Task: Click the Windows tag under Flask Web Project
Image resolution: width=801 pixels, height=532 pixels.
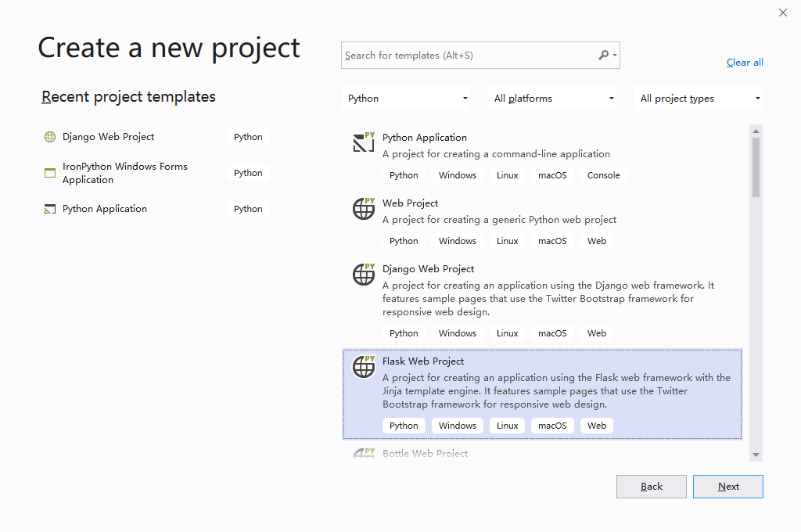Action: tap(457, 426)
